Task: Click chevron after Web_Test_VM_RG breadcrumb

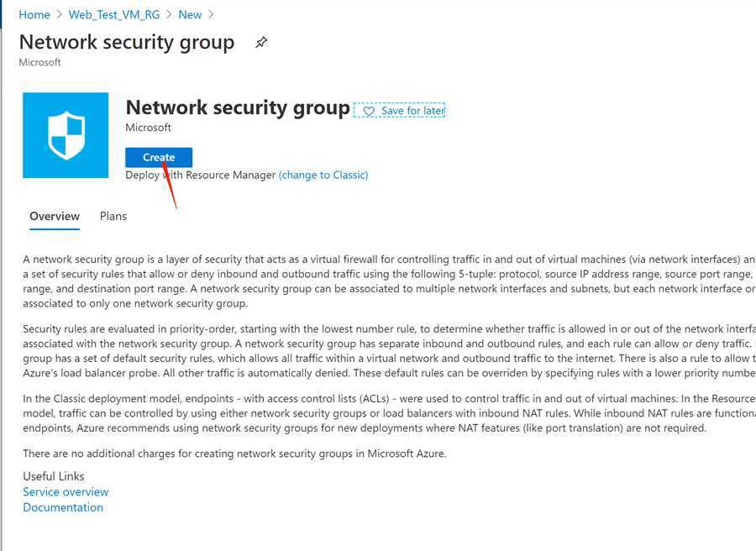Action: [x=169, y=15]
